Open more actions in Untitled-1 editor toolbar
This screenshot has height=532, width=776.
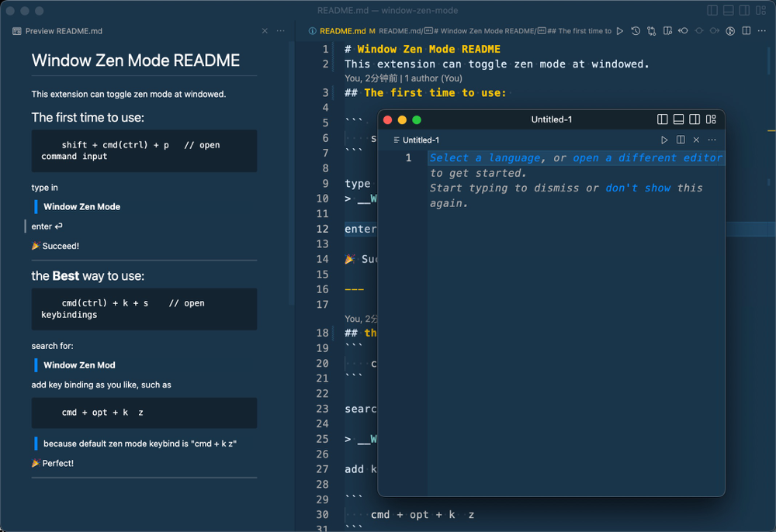tap(712, 140)
